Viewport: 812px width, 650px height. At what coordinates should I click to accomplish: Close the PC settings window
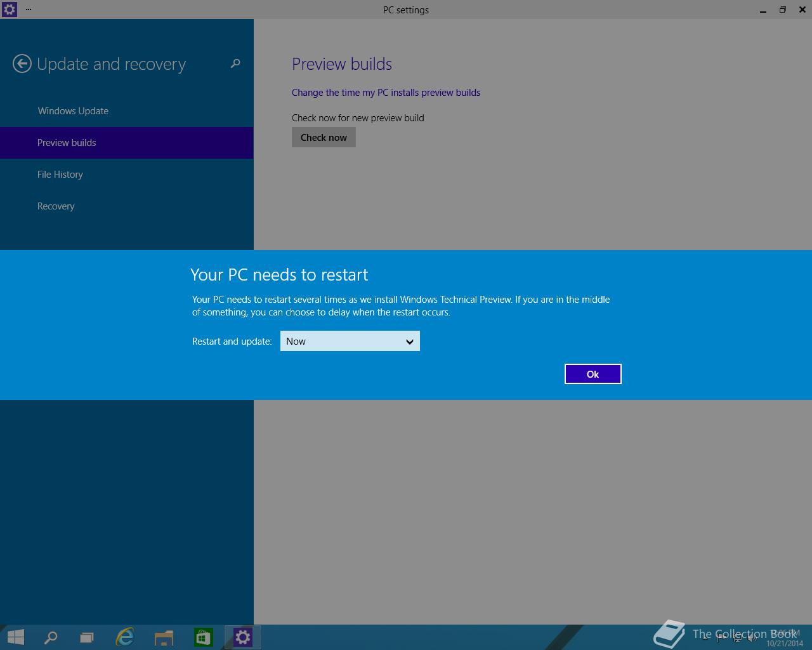802,10
